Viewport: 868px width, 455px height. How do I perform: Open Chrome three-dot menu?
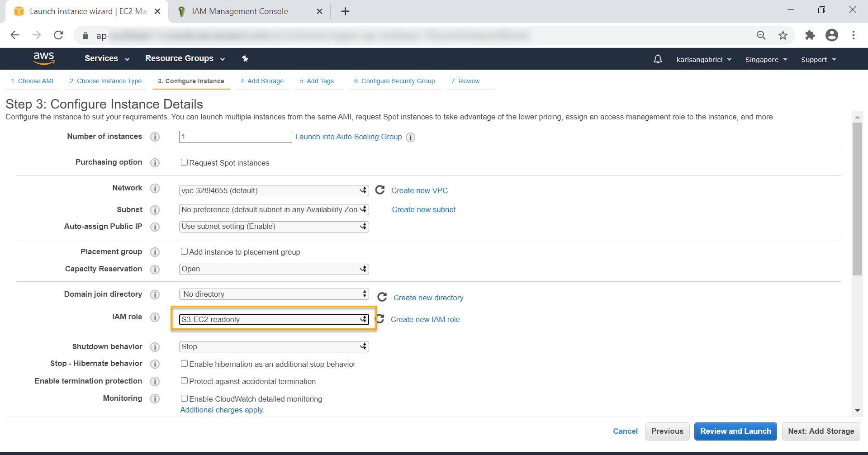[853, 35]
